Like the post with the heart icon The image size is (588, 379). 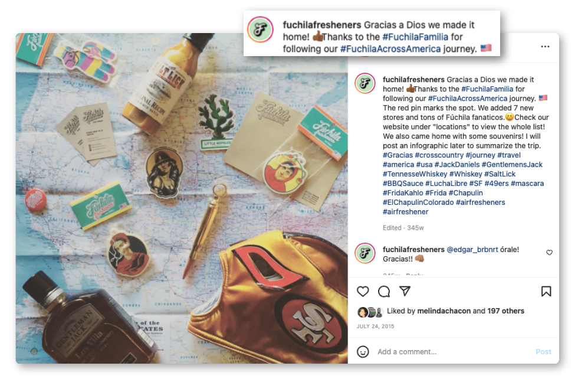pyautogui.click(x=363, y=291)
